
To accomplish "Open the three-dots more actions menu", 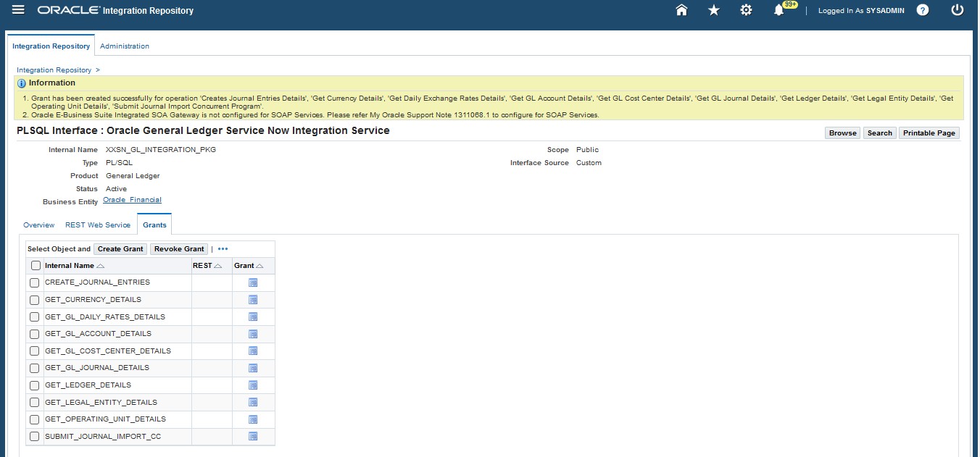I will click(223, 249).
